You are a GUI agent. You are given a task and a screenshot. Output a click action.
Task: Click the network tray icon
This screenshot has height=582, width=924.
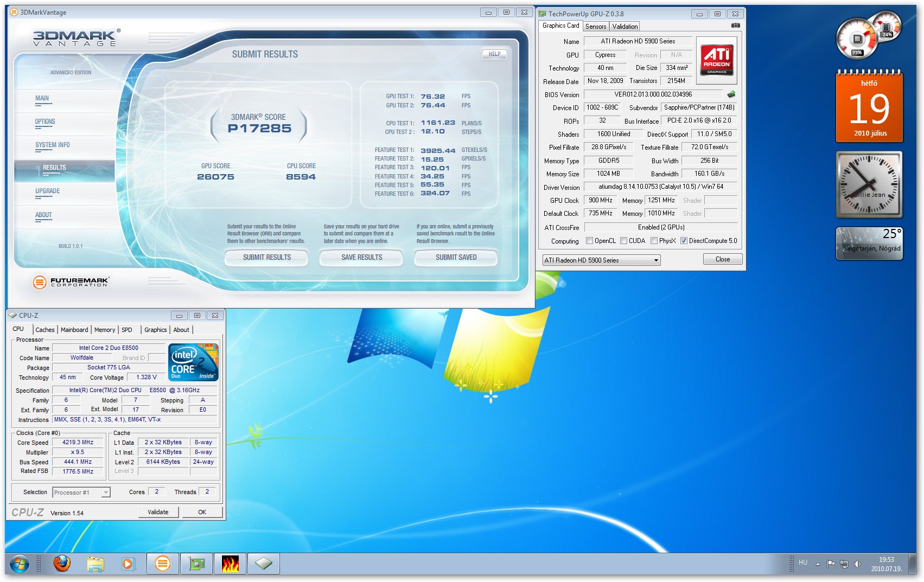coord(844,564)
